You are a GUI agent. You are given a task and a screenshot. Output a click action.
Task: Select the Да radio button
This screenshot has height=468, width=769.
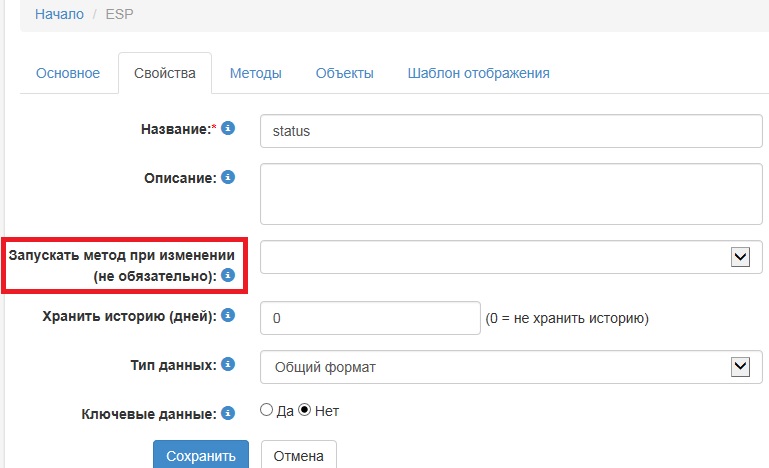click(266, 410)
